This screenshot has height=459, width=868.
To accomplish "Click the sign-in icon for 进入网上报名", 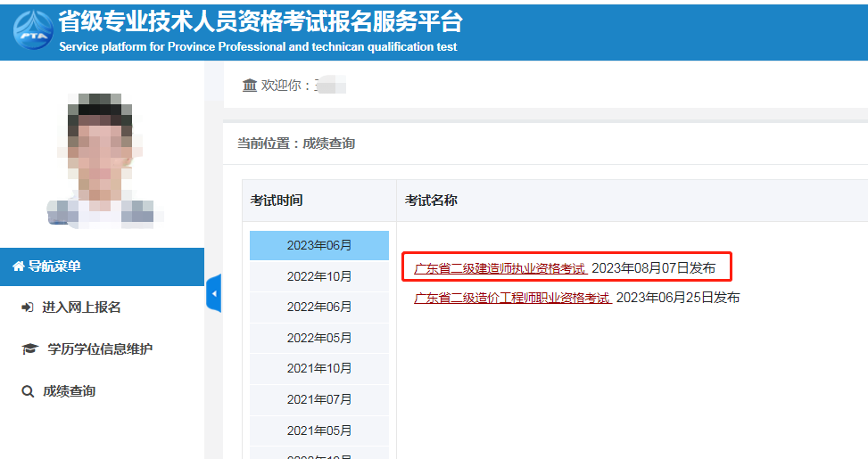I will pyautogui.click(x=27, y=307).
